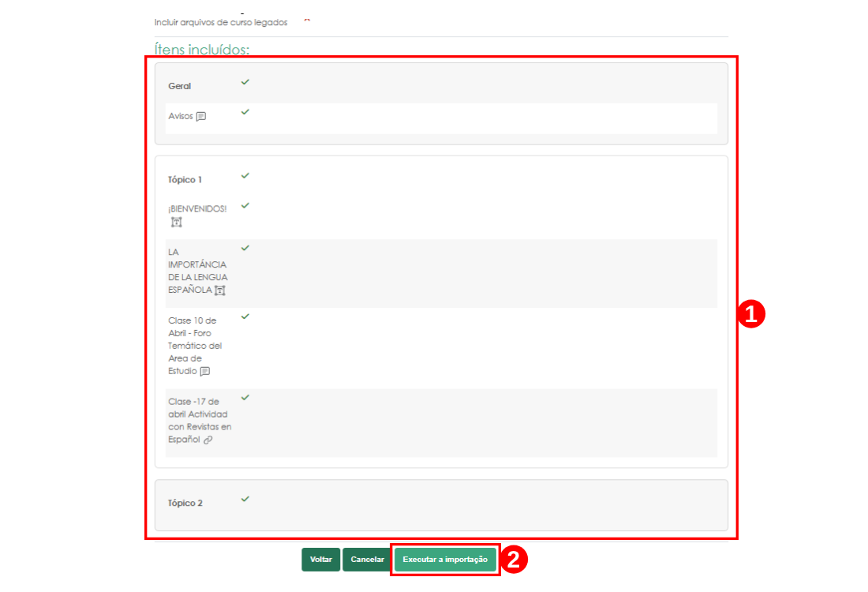Viewport: 868px width, 592px height.
Task: Click the forum icon after Foro Temático Estudio
Action: (x=205, y=371)
